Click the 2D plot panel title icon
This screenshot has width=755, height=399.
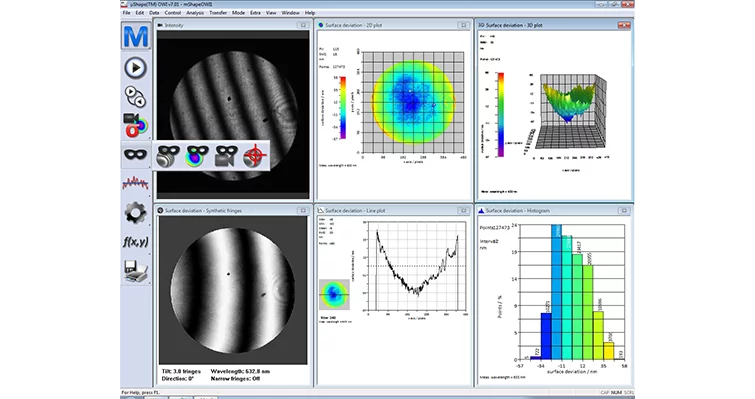click(321, 25)
